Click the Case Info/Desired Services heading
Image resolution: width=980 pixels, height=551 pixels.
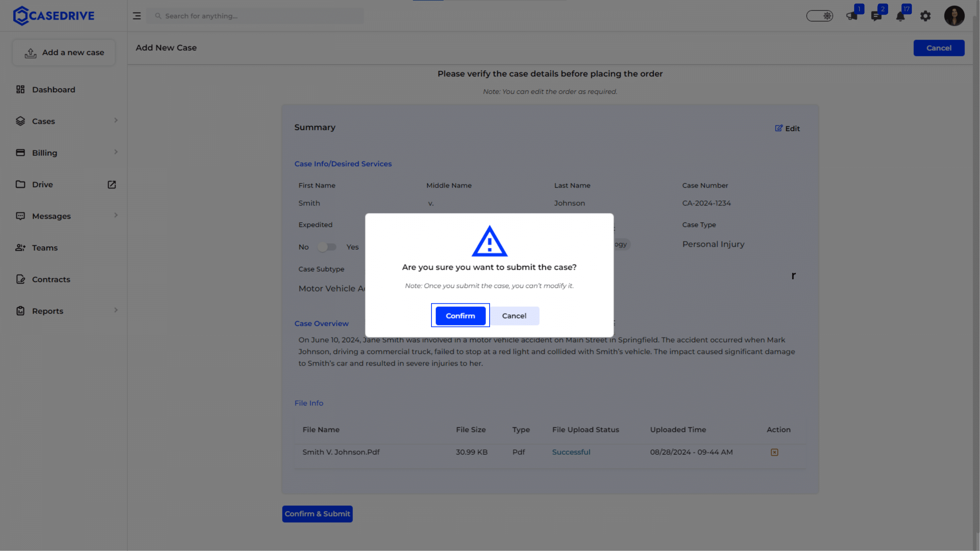[343, 164]
